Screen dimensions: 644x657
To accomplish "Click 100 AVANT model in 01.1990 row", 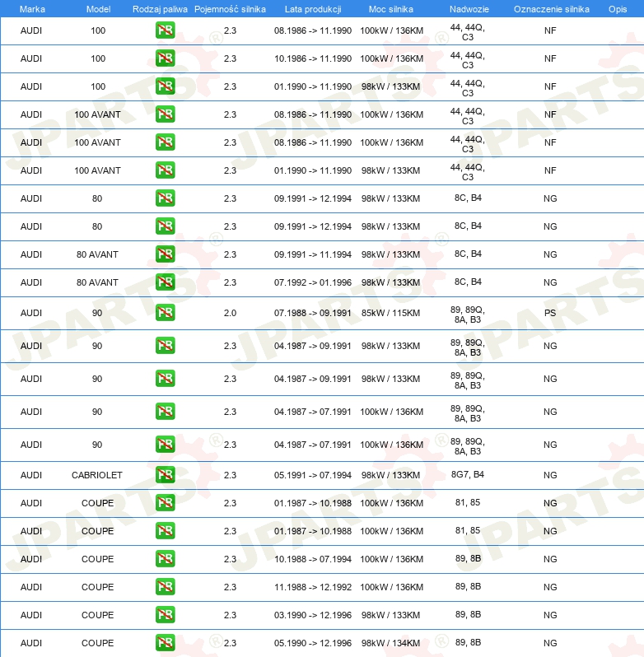I will [x=98, y=170].
